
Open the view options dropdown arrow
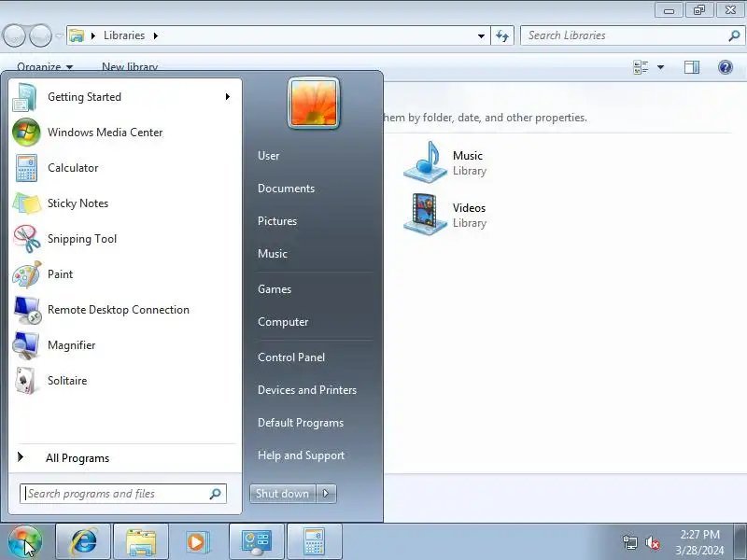tap(661, 67)
